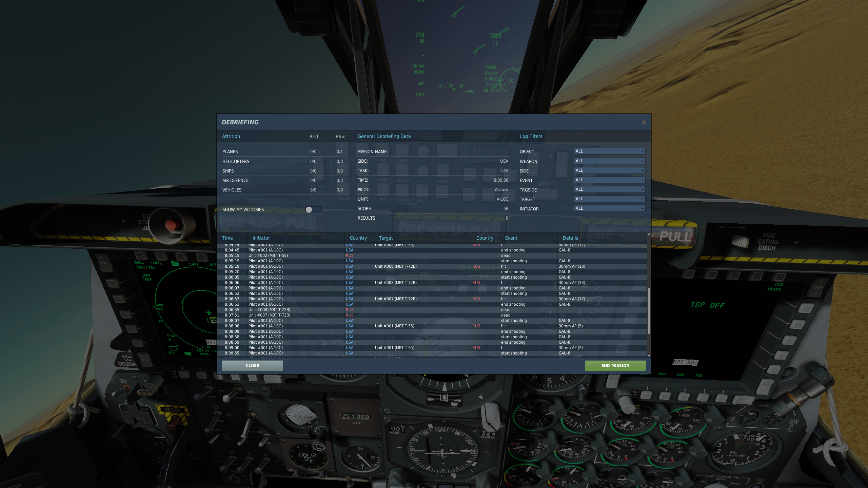The height and width of the screenshot is (488, 868).
Task: Click the TASK value CAS
Action: point(504,171)
